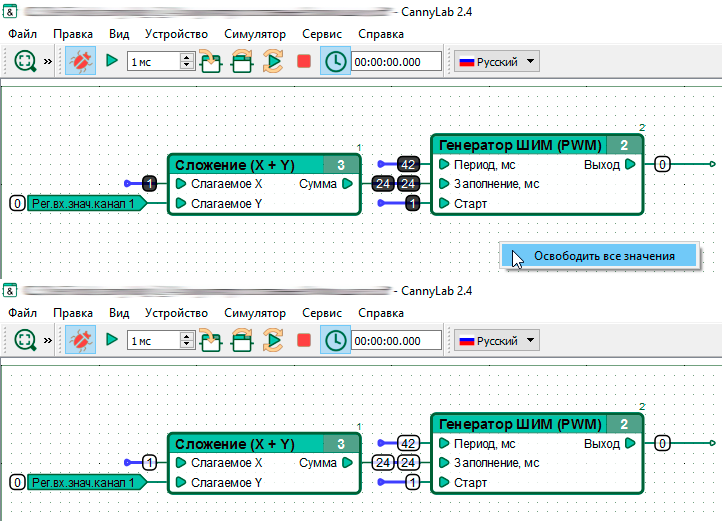
Task: Select Сложение (X + Y) block title, upper diagram
Action: click(x=235, y=165)
